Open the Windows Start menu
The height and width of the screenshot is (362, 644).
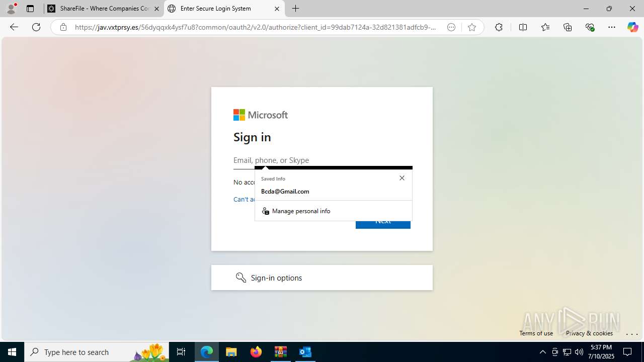(12, 352)
